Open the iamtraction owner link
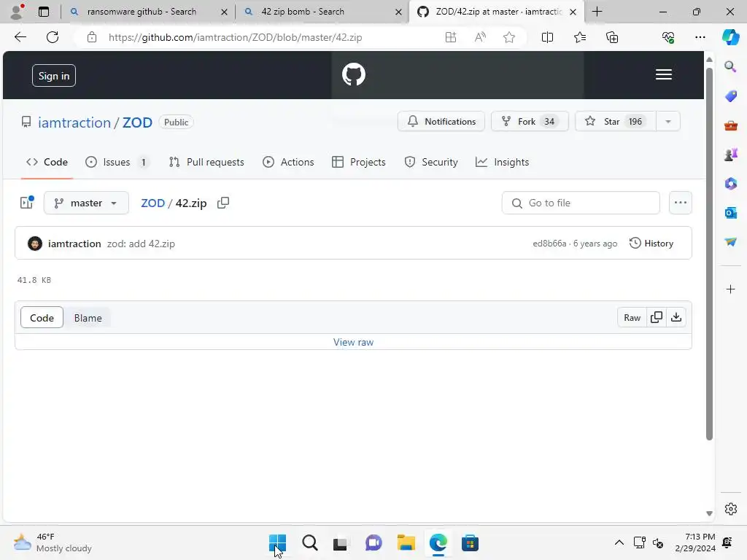747x560 pixels. coord(74,122)
